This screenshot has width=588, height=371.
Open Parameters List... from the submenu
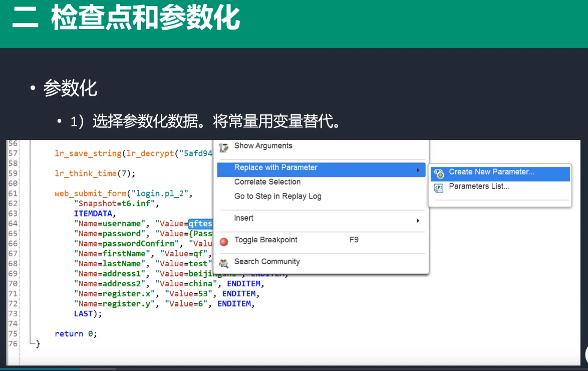tap(479, 186)
